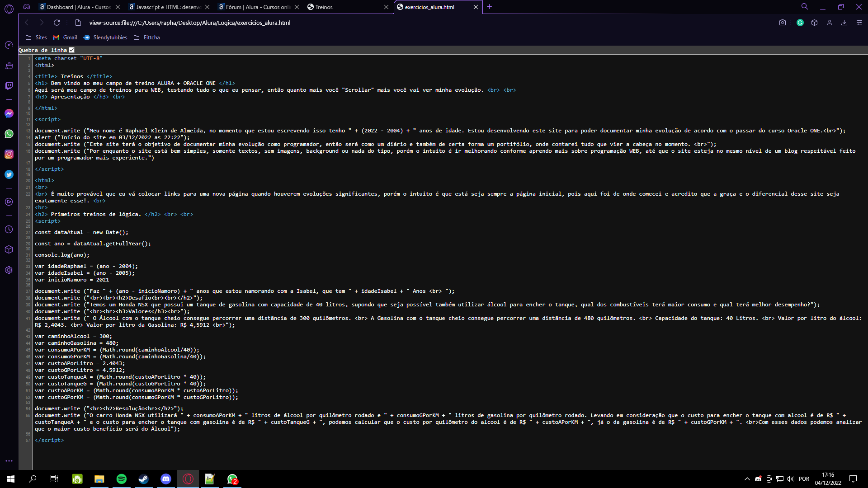Image resolution: width=868 pixels, height=488 pixels.
Task: Expand the three-dots sidebar menu
Action: [x=9, y=461]
